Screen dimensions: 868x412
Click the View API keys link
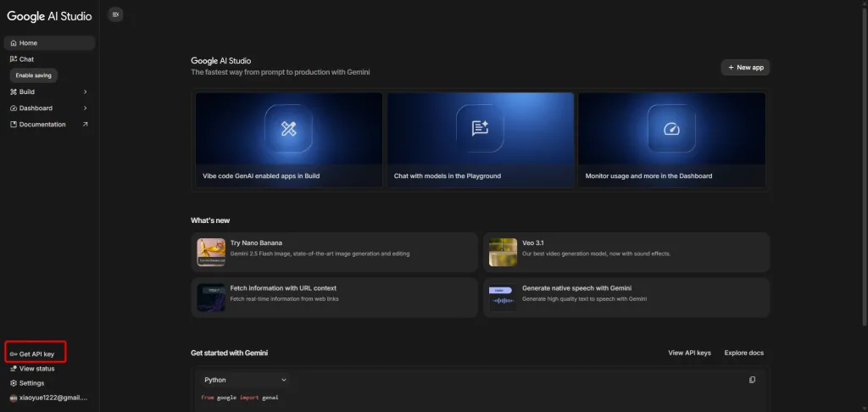pos(689,353)
